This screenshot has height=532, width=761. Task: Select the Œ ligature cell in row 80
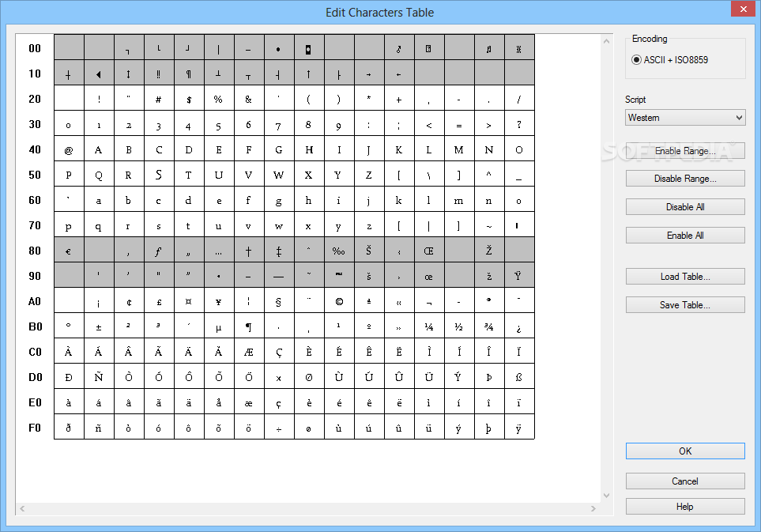pos(429,251)
